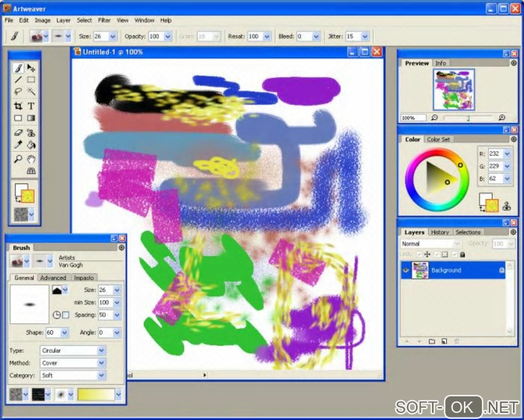Open paper texture picker in toolbox
The height and width of the screenshot is (420, 524).
click(24, 214)
